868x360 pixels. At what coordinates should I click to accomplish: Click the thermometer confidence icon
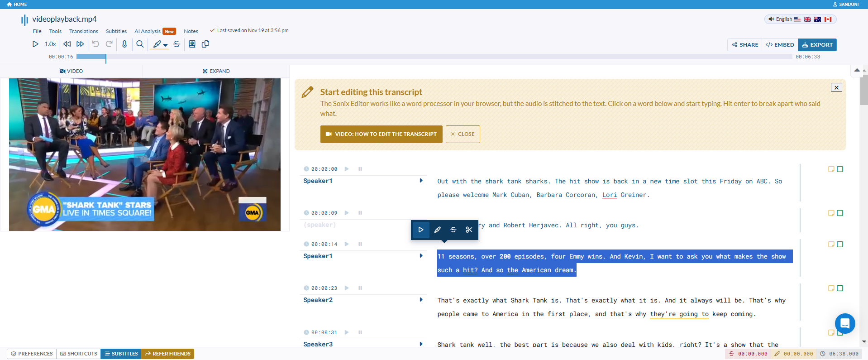click(124, 44)
